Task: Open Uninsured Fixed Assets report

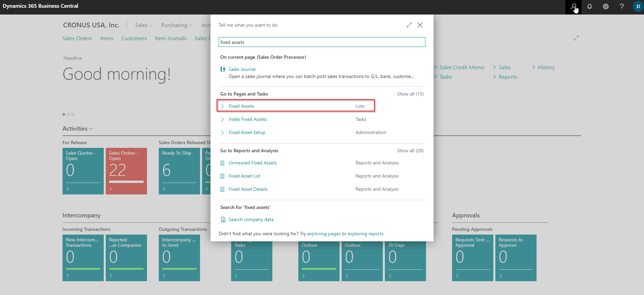Action: click(252, 163)
